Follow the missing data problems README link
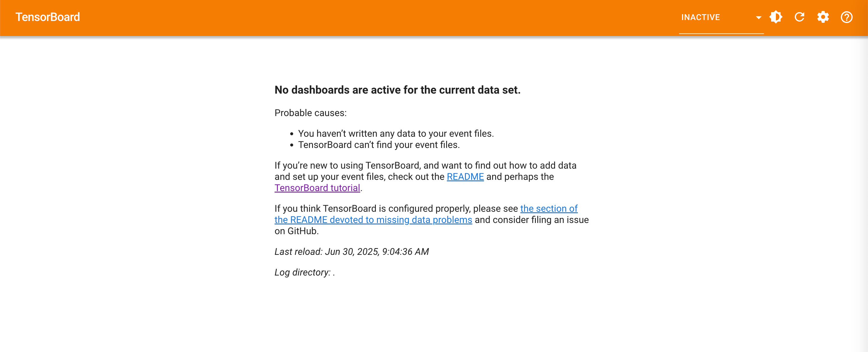This screenshot has width=868, height=352. click(373, 220)
